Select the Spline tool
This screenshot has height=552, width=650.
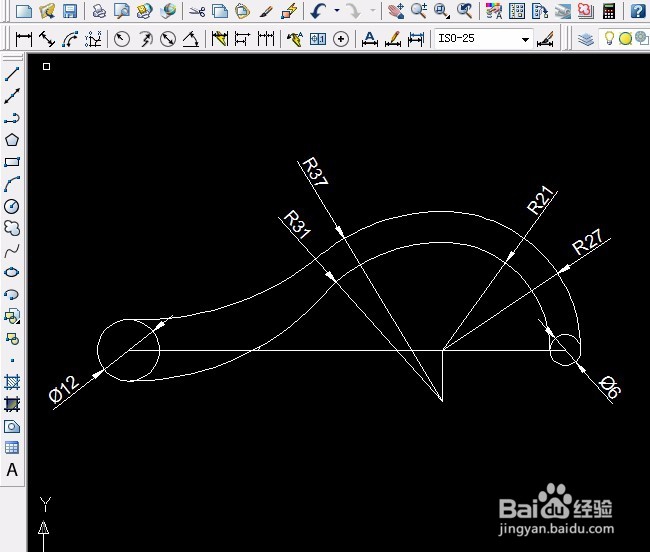click(12, 250)
